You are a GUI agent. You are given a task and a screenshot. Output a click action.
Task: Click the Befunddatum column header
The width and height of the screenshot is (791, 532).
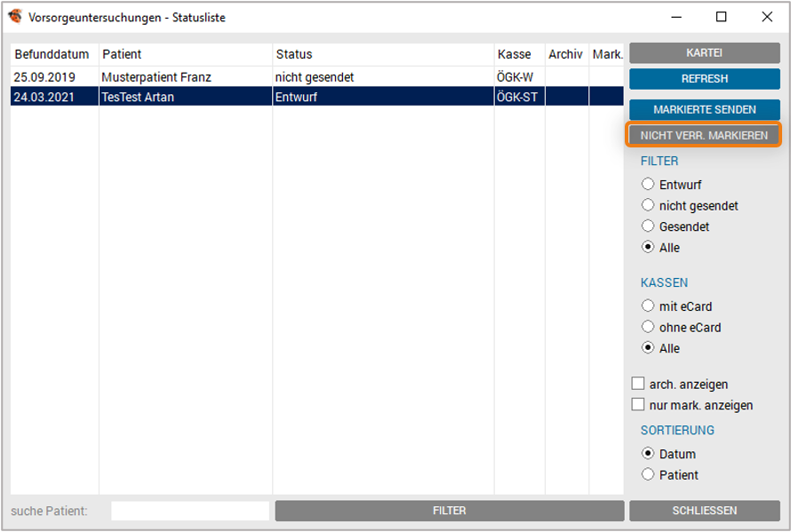(54, 54)
